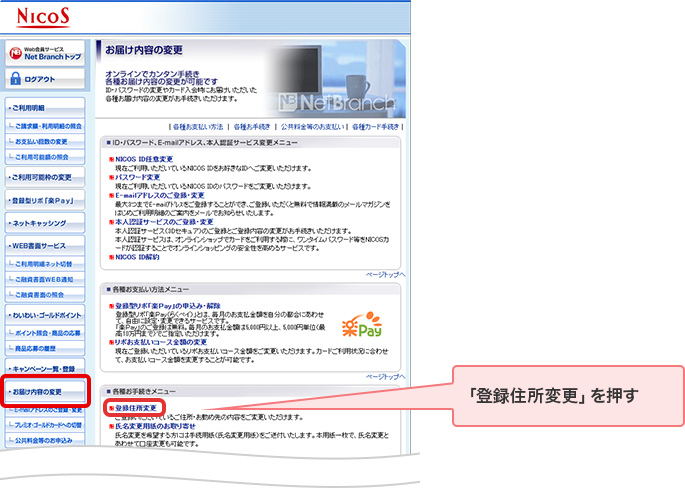Screen dimensions: 685x488
Task: Jump to 各種お支払い方法 anchor link
Action: tap(198, 127)
